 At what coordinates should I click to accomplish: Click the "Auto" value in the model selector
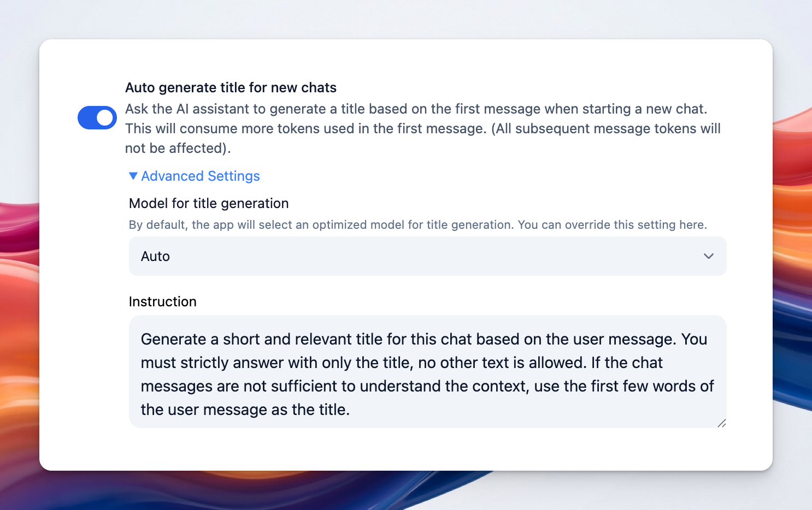(x=156, y=256)
